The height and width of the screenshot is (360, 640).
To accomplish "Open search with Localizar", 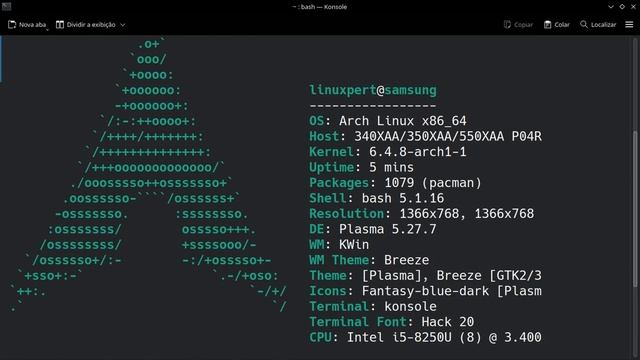I will tap(598, 24).
